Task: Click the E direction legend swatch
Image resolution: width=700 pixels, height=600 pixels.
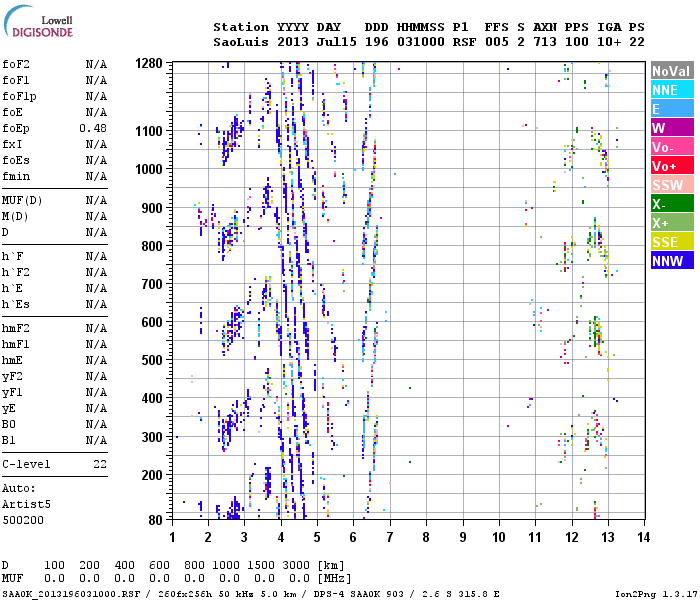Action: (x=672, y=109)
